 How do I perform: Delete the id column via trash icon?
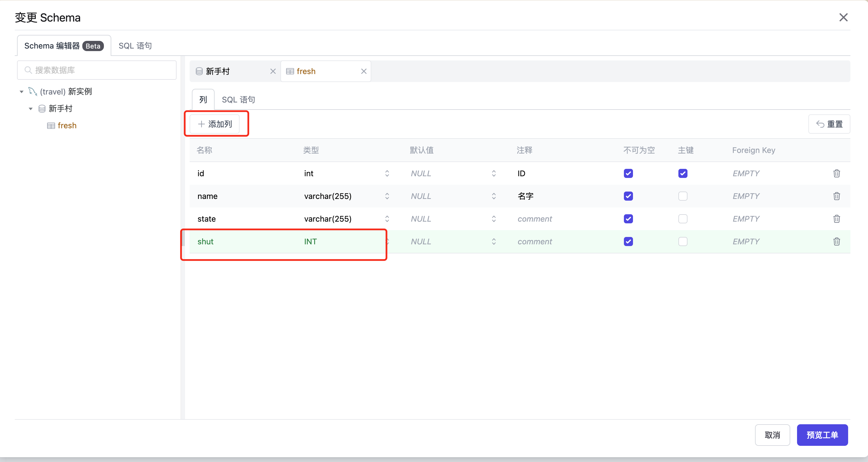[x=836, y=173]
